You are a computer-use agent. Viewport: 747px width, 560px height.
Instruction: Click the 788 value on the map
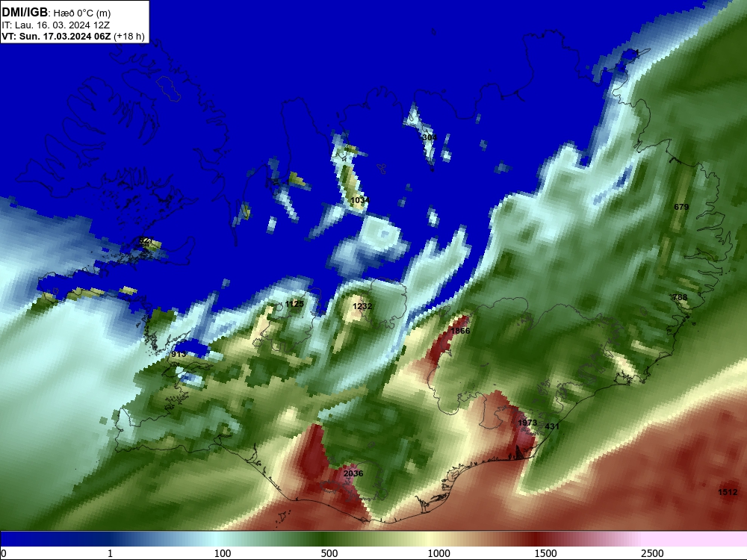tap(680, 297)
